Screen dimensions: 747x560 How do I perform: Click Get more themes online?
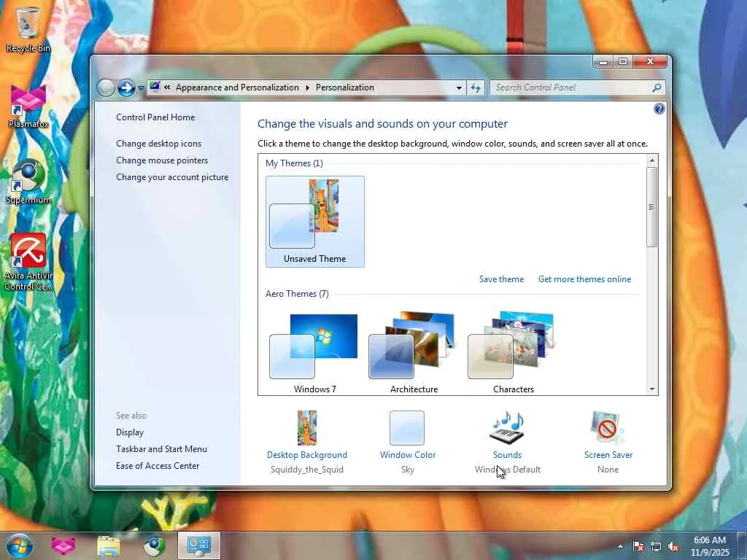click(584, 279)
